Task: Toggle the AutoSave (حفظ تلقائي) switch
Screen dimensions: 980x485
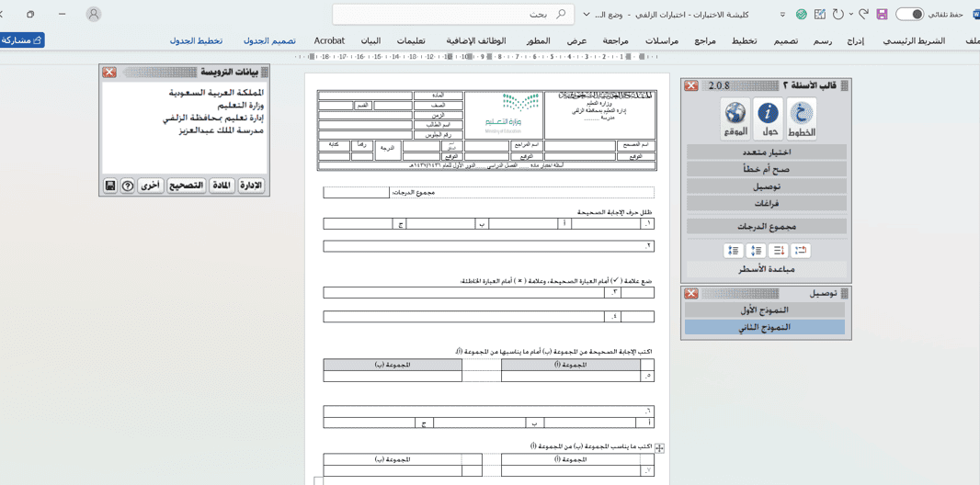Action: click(x=909, y=15)
